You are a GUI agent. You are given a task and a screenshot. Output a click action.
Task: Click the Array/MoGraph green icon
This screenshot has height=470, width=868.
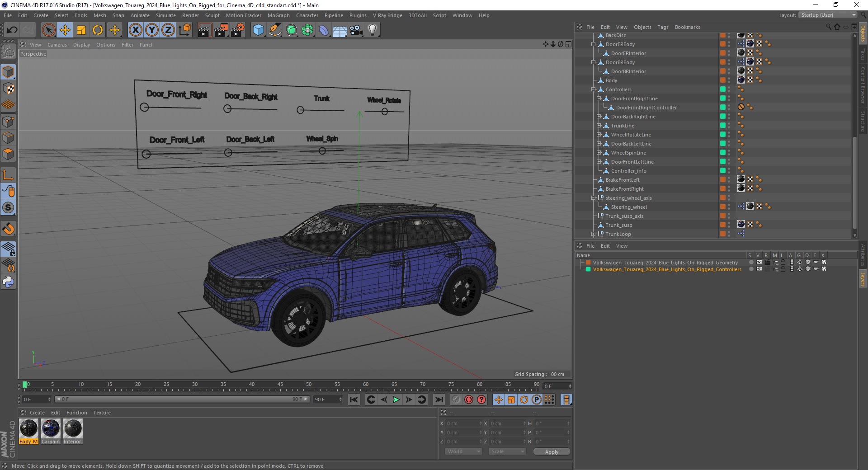tap(307, 30)
